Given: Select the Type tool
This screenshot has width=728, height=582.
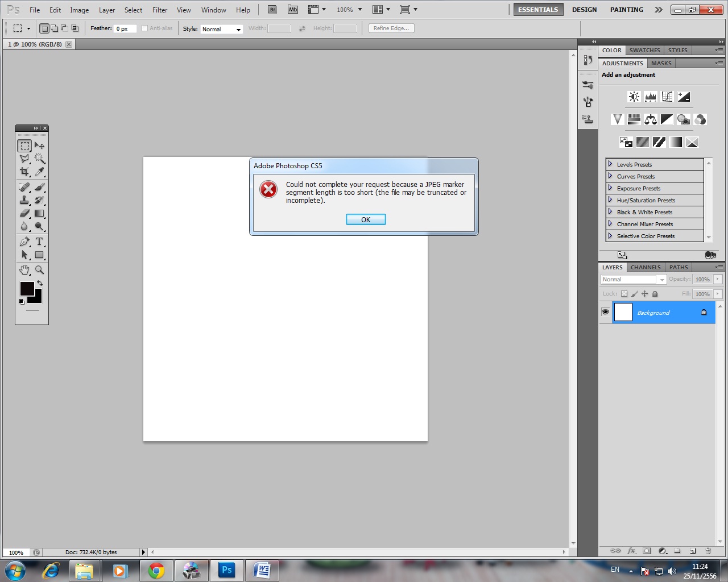Looking at the screenshot, I should click(39, 242).
